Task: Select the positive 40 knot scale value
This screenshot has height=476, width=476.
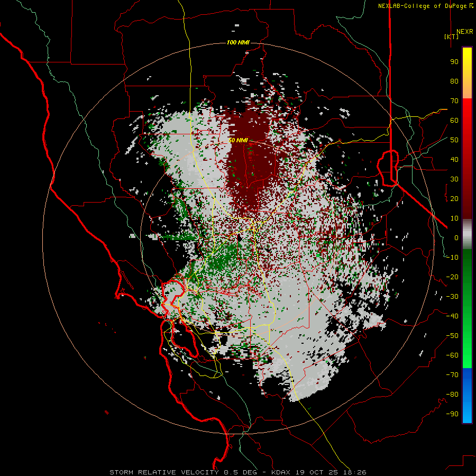Action: pos(454,159)
